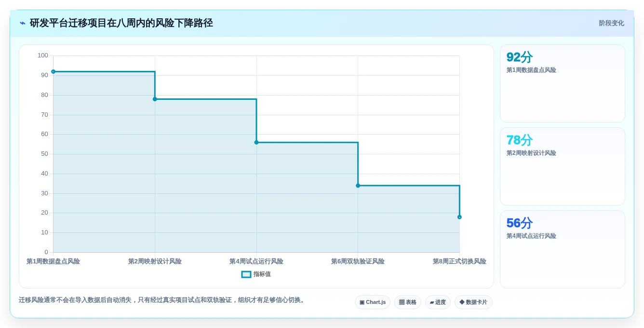Select the 第4周 data point at 56

256,142
